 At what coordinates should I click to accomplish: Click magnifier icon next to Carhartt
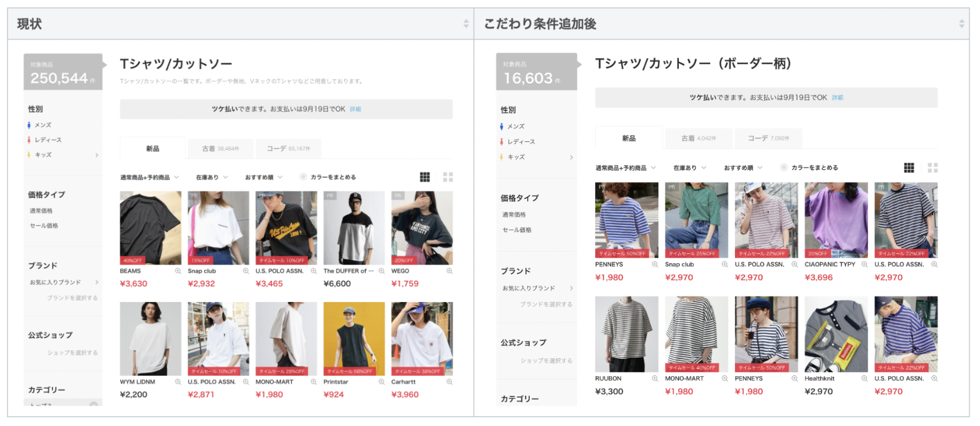click(x=450, y=382)
